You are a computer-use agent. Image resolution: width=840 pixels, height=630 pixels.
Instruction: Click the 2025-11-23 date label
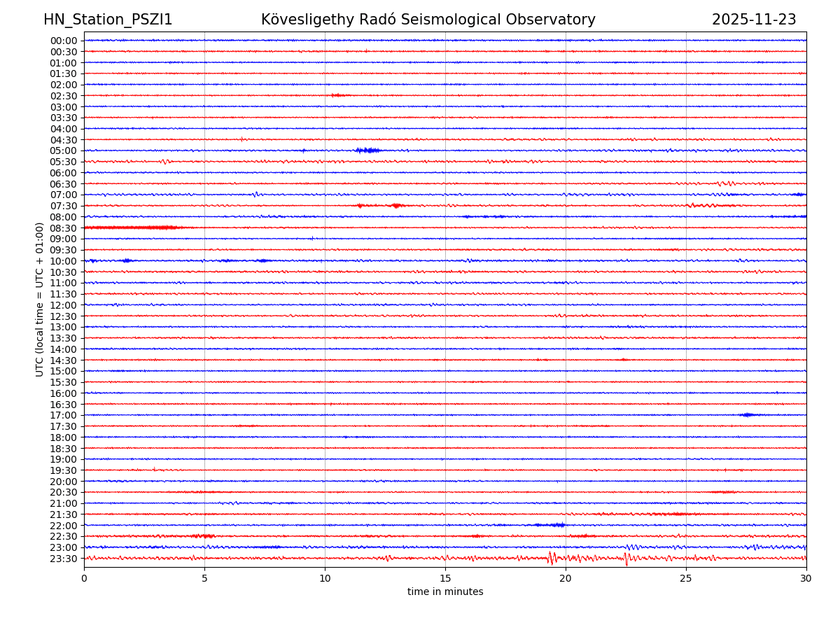coord(753,20)
